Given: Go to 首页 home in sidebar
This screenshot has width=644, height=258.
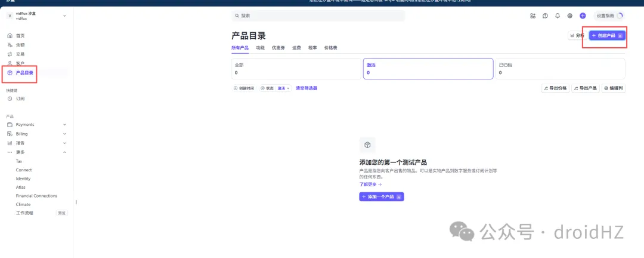Looking at the screenshot, I should point(20,36).
